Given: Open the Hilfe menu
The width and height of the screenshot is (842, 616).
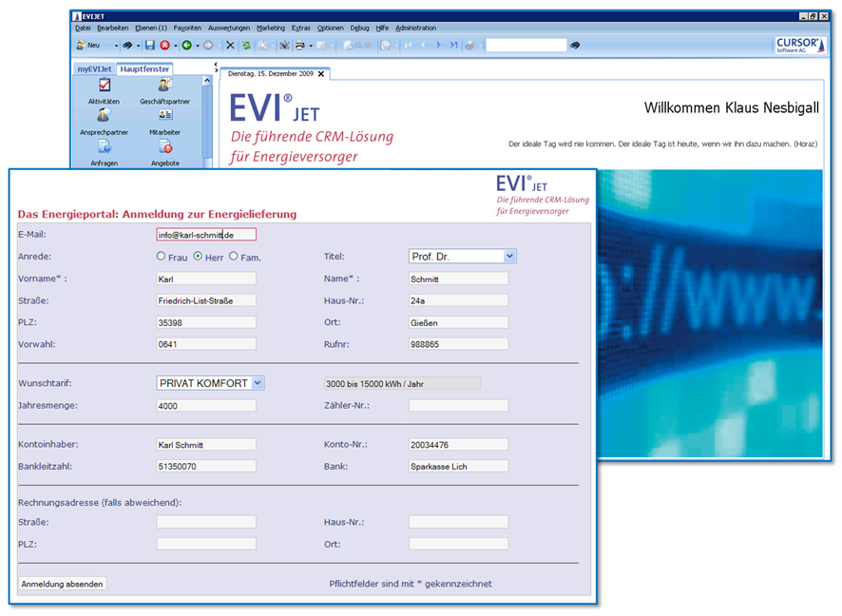Looking at the screenshot, I should pyautogui.click(x=382, y=28).
